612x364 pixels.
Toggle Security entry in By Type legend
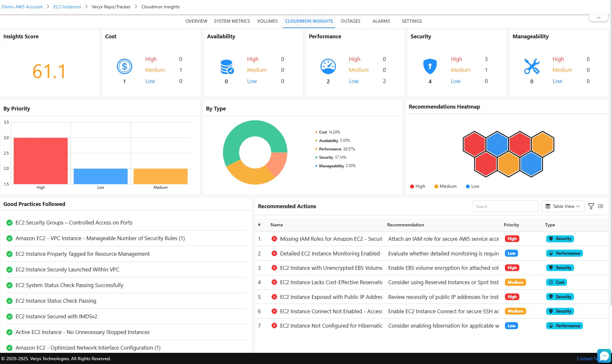point(326,157)
